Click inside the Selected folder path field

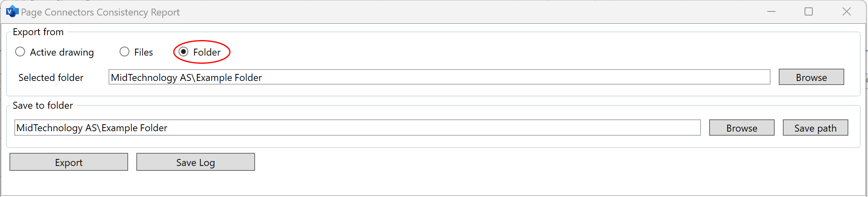pos(439,77)
